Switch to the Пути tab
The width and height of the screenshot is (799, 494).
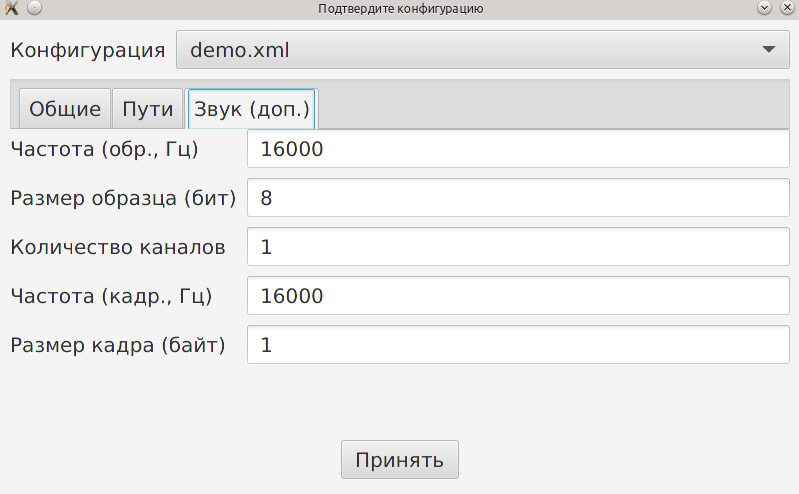pyautogui.click(x=148, y=109)
